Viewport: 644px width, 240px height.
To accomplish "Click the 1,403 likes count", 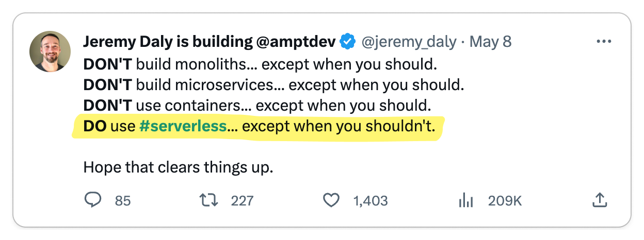I will click(371, 201).
